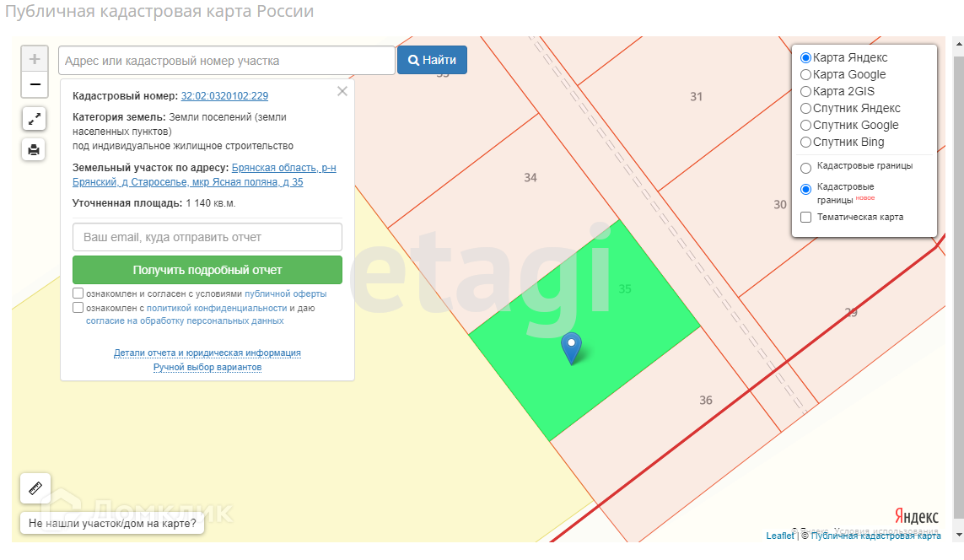Image resolution: width=964 pixels, height=560 pixels.
Task: Close the parcel info popup
Action: click(x=342, y=91)
